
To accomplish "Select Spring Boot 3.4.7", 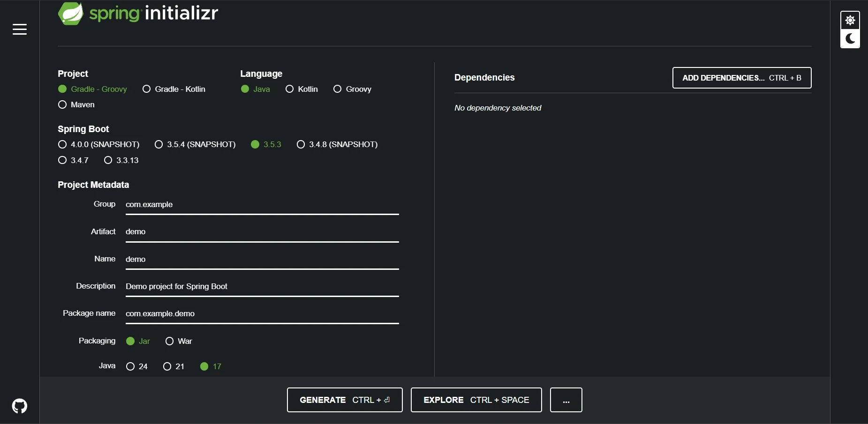I will 73,160.
